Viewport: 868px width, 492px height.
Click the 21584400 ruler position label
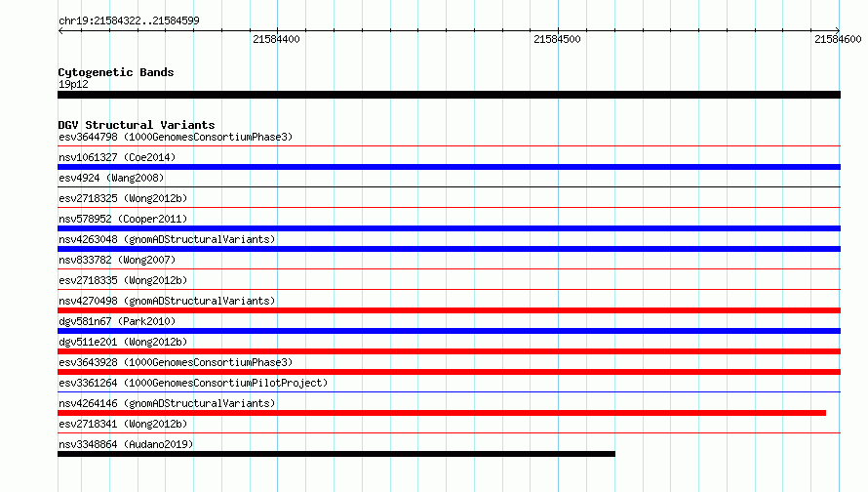coord(276,39)
